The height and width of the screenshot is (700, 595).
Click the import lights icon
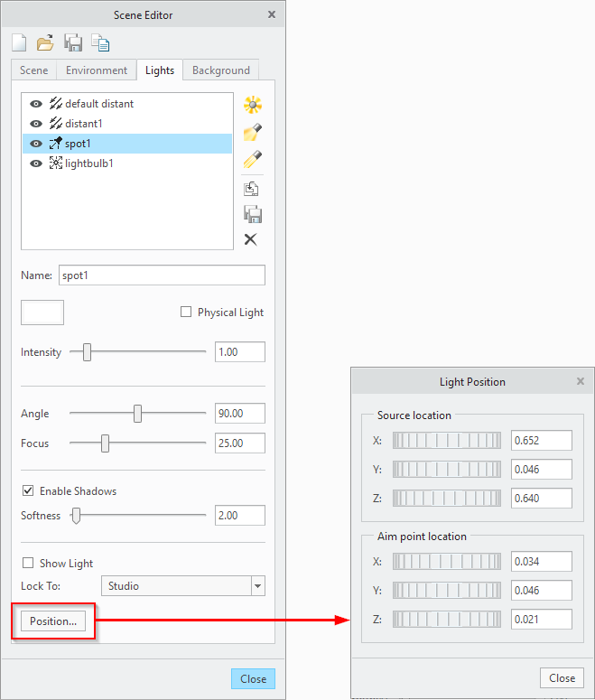coord(251,189)
